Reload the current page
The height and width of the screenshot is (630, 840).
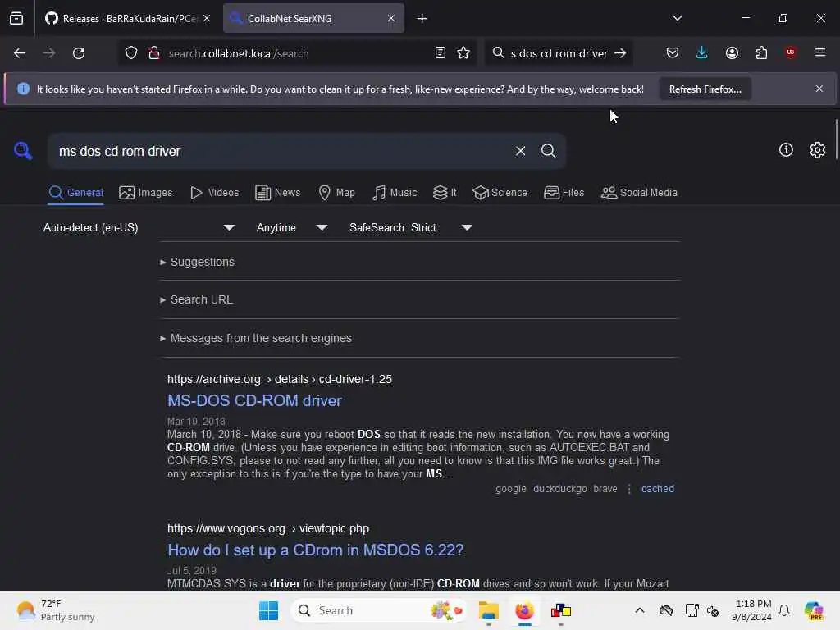(x=79, y=53)
